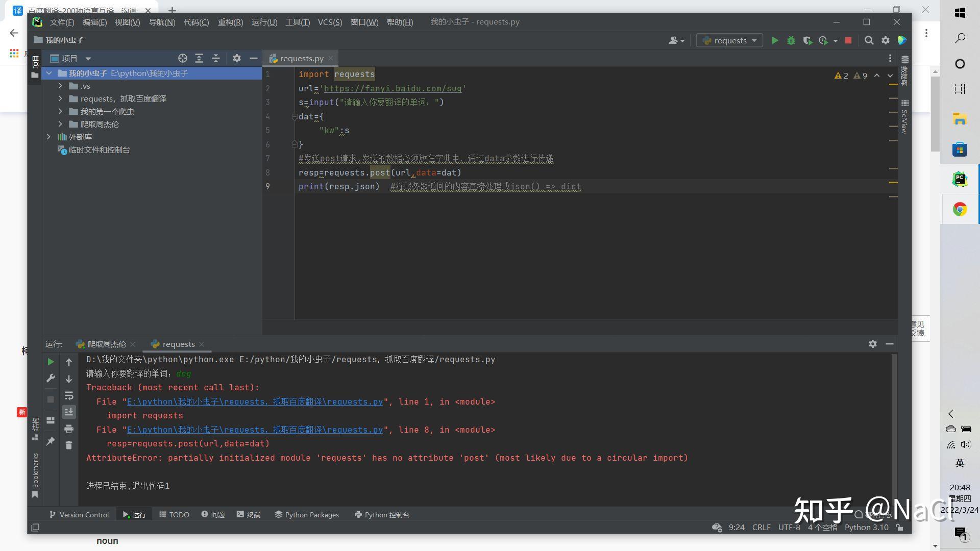This screenshot has width=980, height=551.
Task: Open the Python 控制台 tool window
Action: (382, 514)
